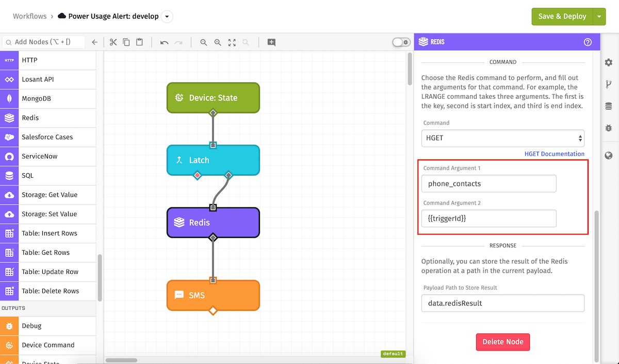Screen dimensions: 619x364
Task: Select the Redis node on canvas
Action: [x=213, y=223]
